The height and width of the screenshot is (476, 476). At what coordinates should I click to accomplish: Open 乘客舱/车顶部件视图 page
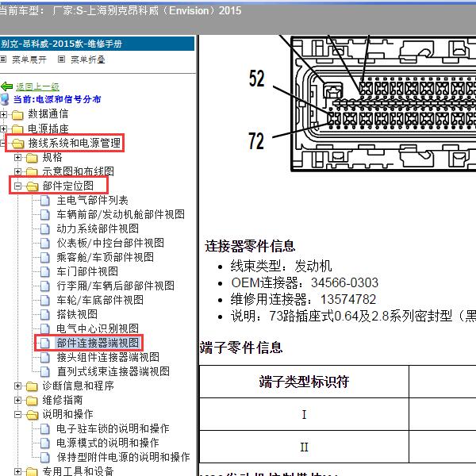pos(106,257)
